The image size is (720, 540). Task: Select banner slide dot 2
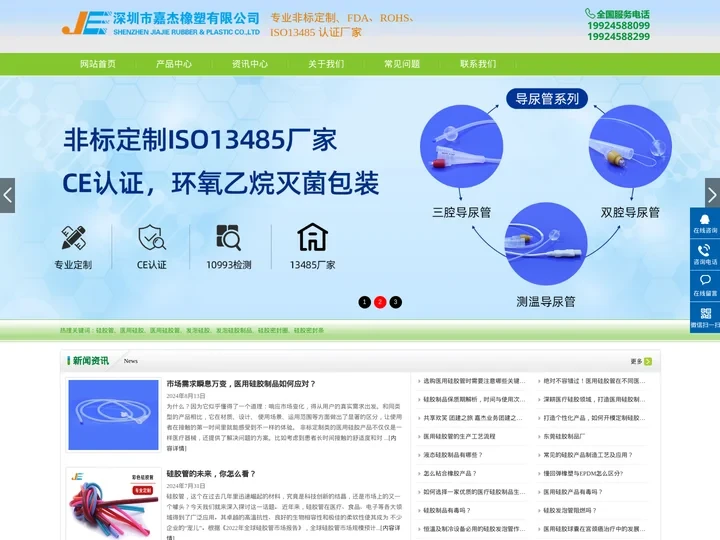[x=380, y=302]
